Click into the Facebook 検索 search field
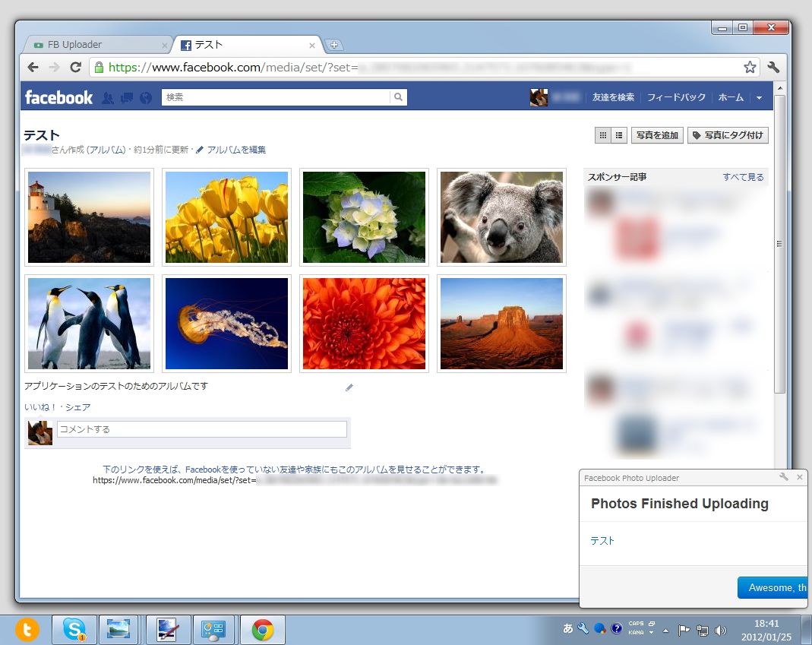812x645 pixels. click(276, 97)
